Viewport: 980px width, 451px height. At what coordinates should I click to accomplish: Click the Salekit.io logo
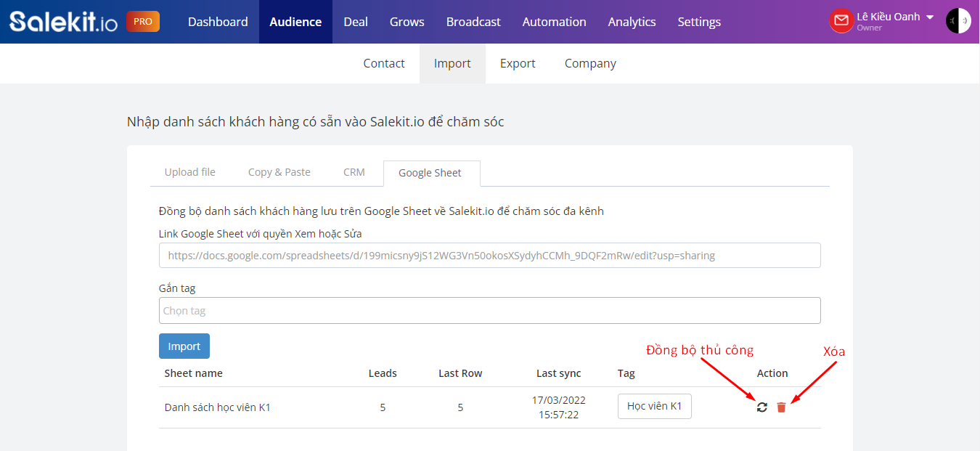pos(63,21)
